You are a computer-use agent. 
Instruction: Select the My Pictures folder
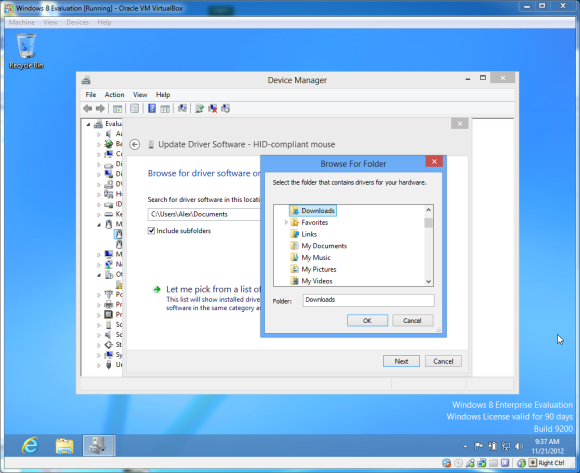coord(314,269)
